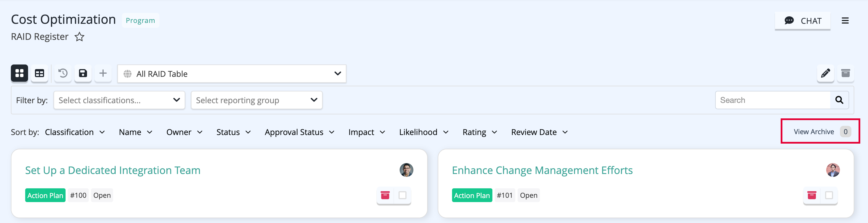Image resolution: width=868 pixels, height=223 pixels.
Task: Add a new view with the plus icon
Action: pyautogui.click(x=103, y=73)
